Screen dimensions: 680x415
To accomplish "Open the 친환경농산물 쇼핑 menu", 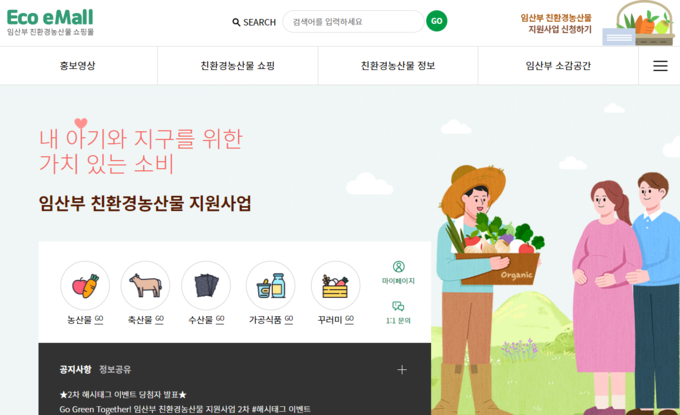I will click(238, 65).
